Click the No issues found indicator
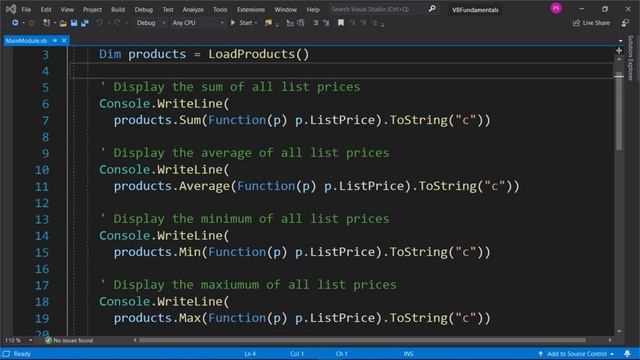The image size is (640, 360). point(69,340)
